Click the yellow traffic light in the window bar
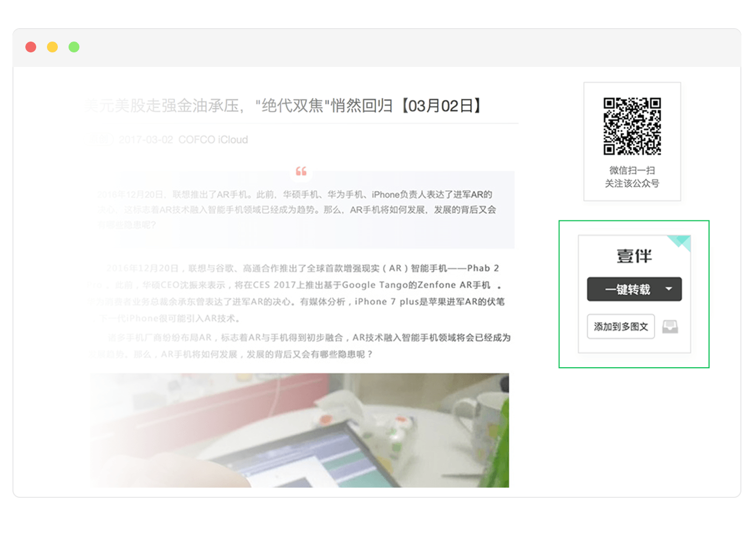 pyautogui.click(x=52, y=47)
